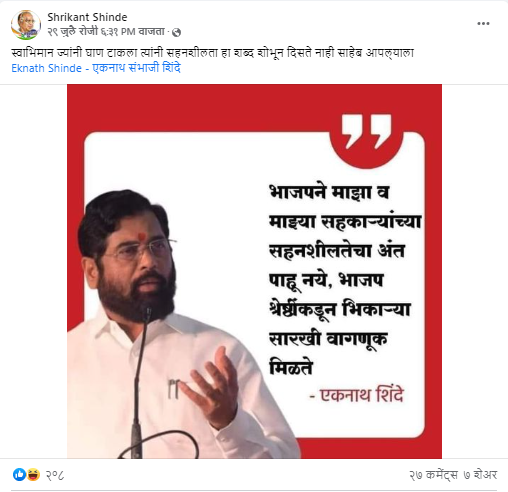Open tagged Eknath Shinde page link
The image size is (508, 492).
96,68
